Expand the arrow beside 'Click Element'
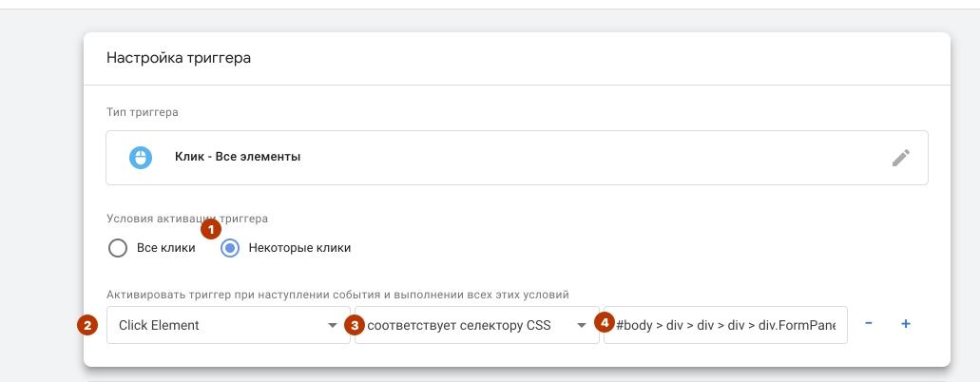The width and height of the screenshot is (980, 382). click(x=333, y=326)
